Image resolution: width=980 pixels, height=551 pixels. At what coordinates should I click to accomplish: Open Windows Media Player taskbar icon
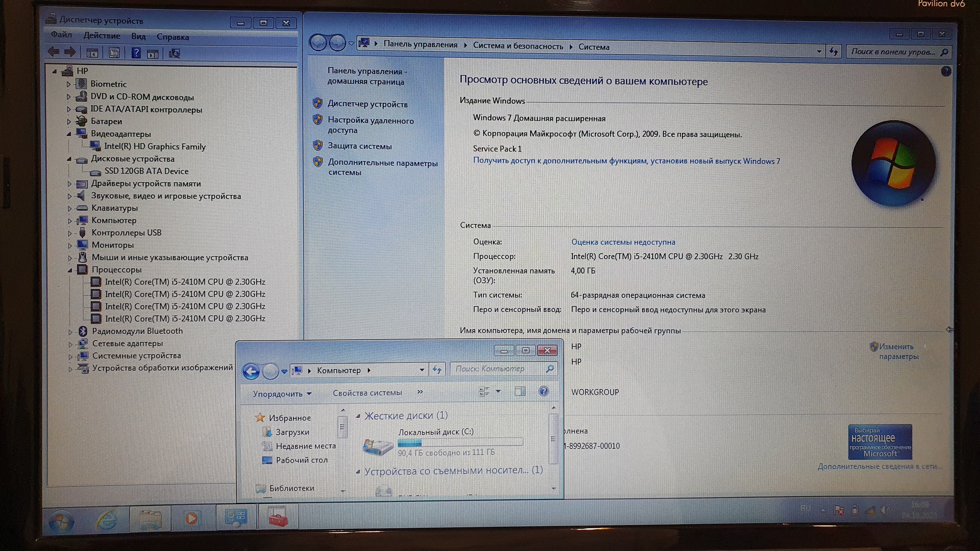(x=191, y=518)
